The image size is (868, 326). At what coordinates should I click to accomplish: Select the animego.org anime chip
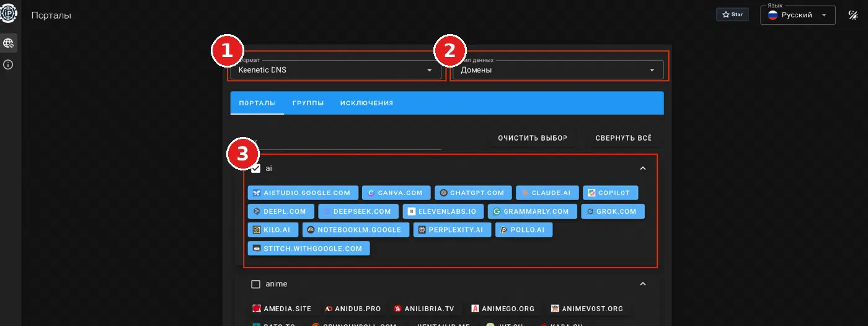coord(503,309)
